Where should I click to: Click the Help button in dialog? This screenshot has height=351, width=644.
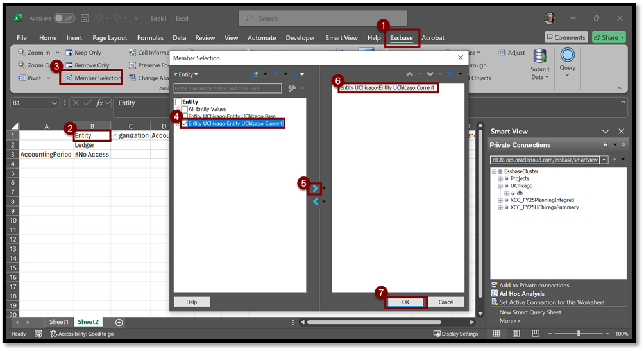click(192, 302)
